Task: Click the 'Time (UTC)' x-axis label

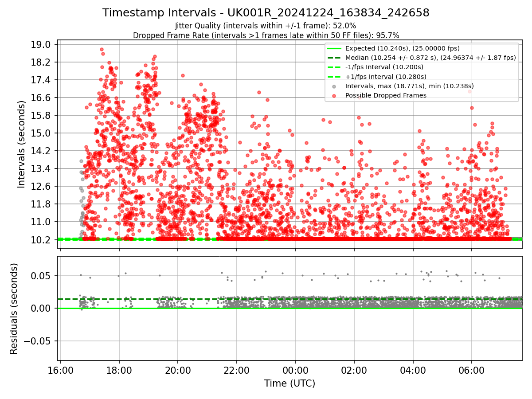Action: pyautogui.click(x=289, y=383)
